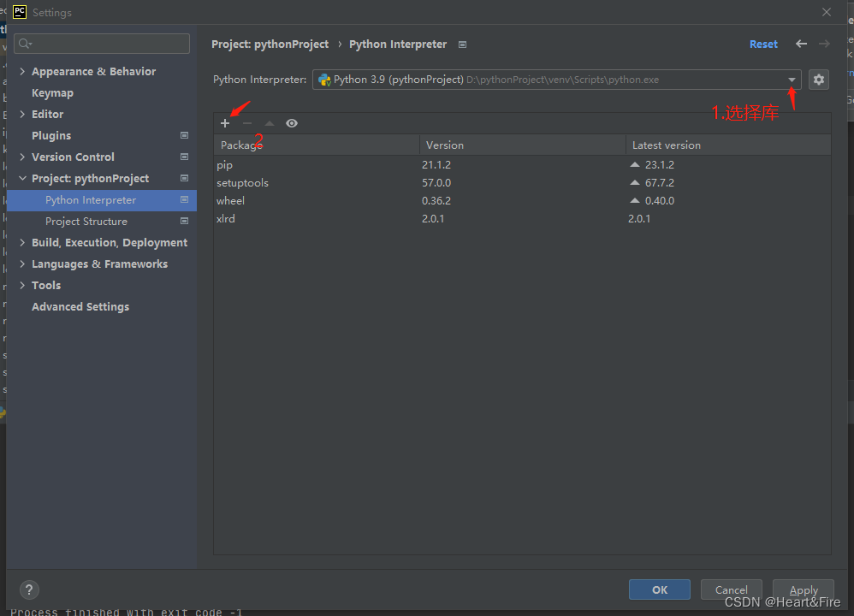This screenshot has height=616, width=854.
Task: Toggle the show early releases eye icon
Action: pyautogui.click(x=292, y=123)
